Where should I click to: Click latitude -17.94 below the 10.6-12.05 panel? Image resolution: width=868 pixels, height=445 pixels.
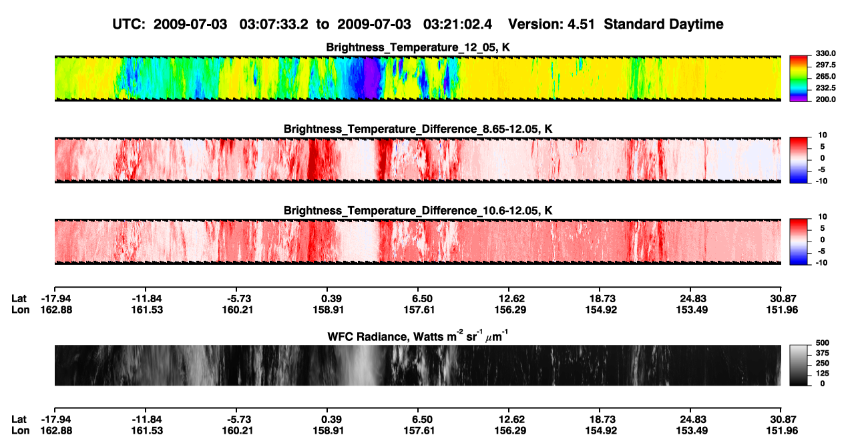(x=57, y=298)
